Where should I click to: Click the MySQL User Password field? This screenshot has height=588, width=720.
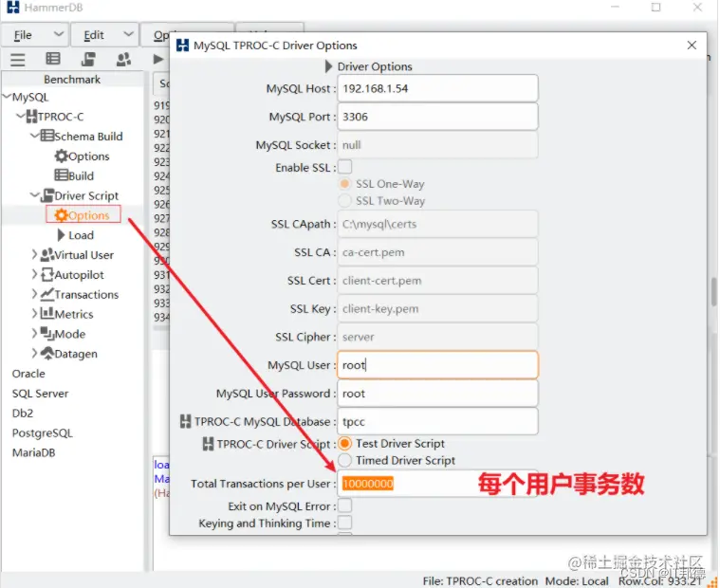click(437, 394)
